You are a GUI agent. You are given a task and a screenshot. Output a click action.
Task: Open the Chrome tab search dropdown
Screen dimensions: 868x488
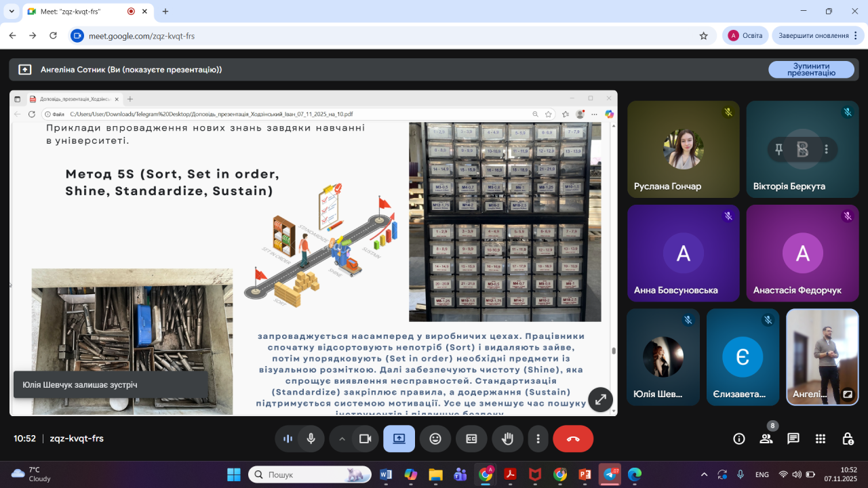pyautogui.click(x=12, y=12)
